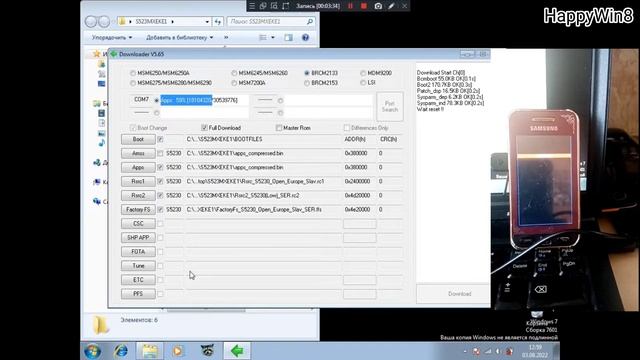Toggle the Master Rom checkbox
The height and width of the screenshot is (360, 640).
(279, 128)
